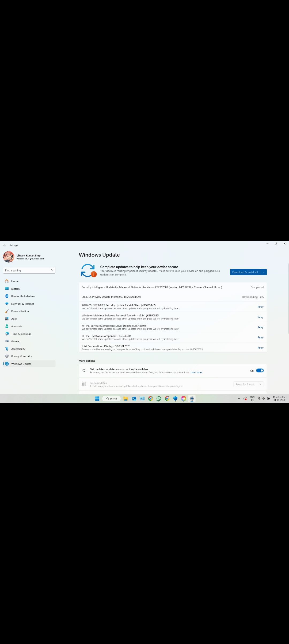Click the pause icon beside Pause updates
289x644 pixels.
[84, 384]
